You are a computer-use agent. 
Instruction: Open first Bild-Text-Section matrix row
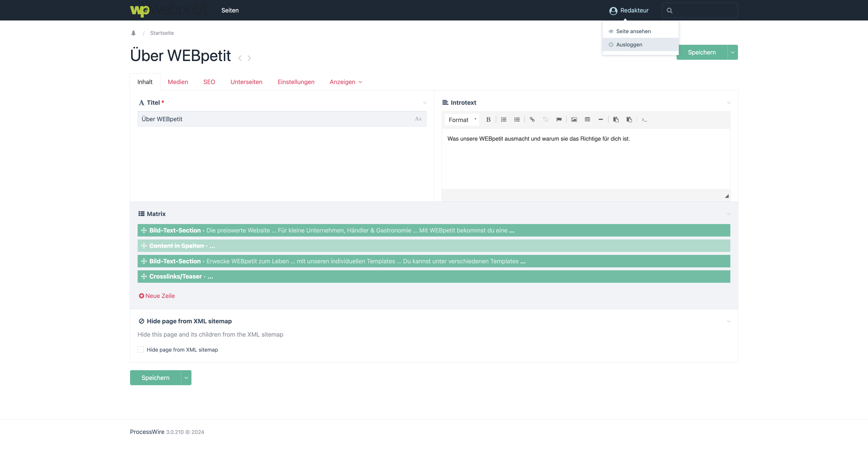[434, 230]
